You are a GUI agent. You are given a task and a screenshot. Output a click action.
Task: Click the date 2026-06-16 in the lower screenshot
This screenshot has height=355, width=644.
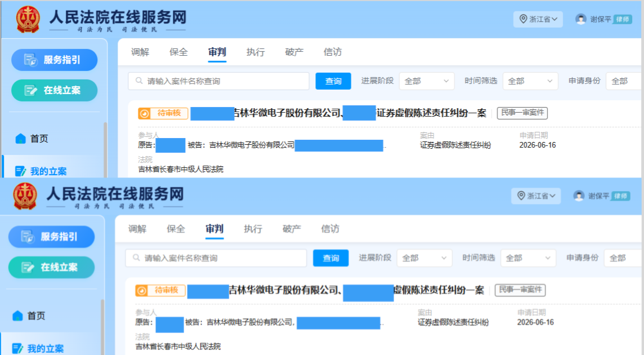point(535,322)
